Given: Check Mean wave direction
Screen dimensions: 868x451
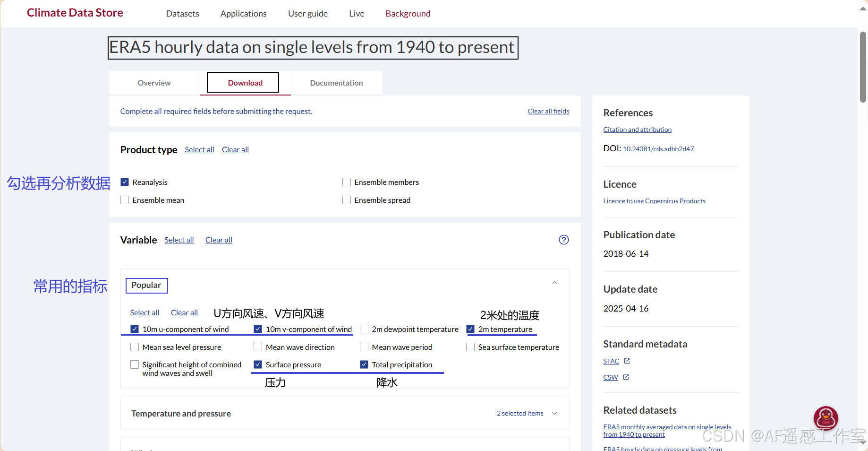Looking at the screenshot, I should (258, 347).
